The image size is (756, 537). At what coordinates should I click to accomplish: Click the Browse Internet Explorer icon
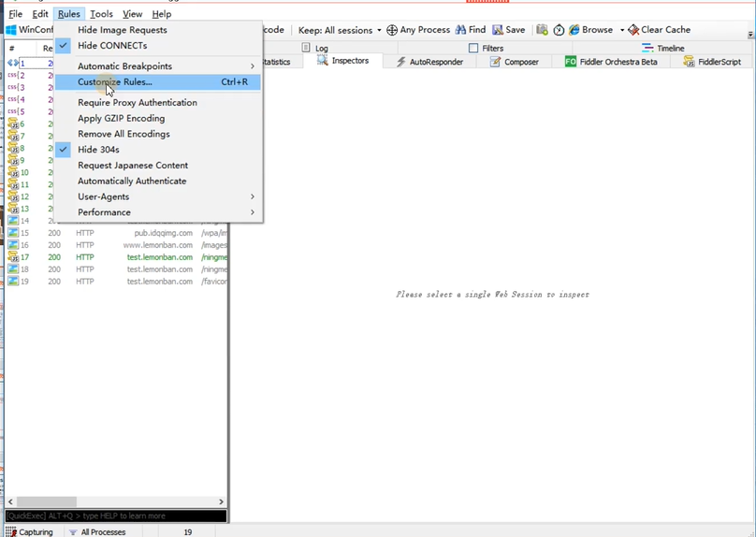coord(574,30)
